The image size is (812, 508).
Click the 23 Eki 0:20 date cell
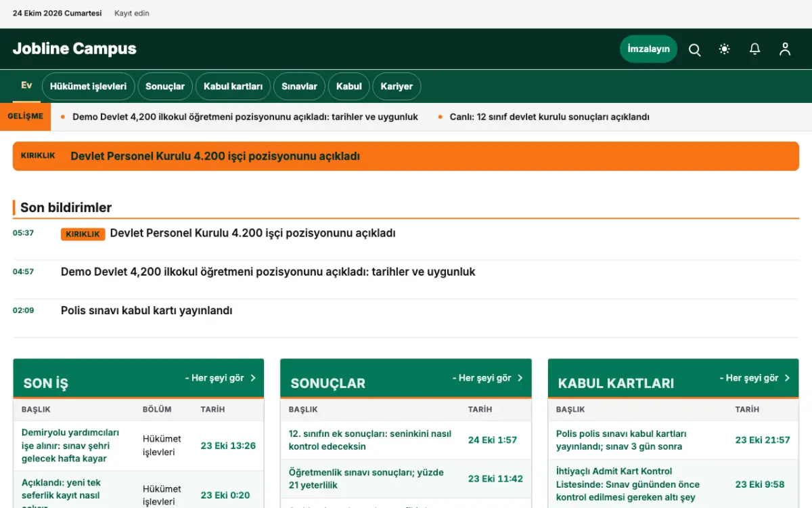225,495
